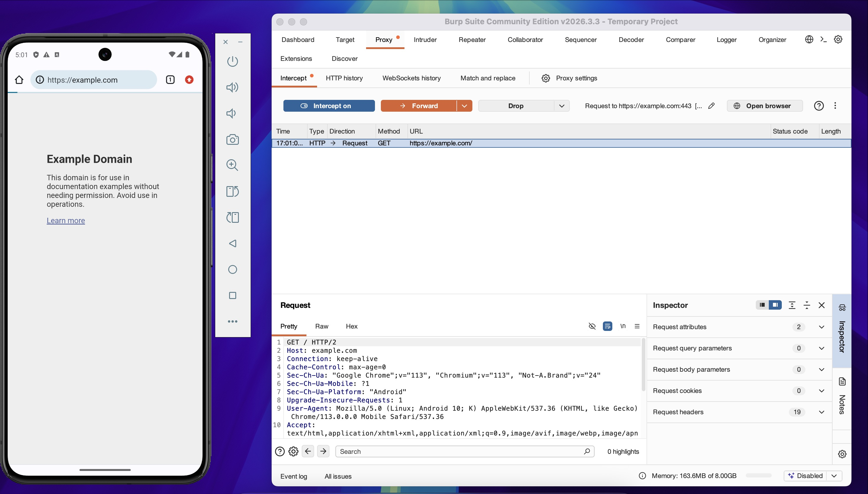Open Request editor hamburger menu
The height and width of the screenshot is (494, 868).
pos(637,326)
